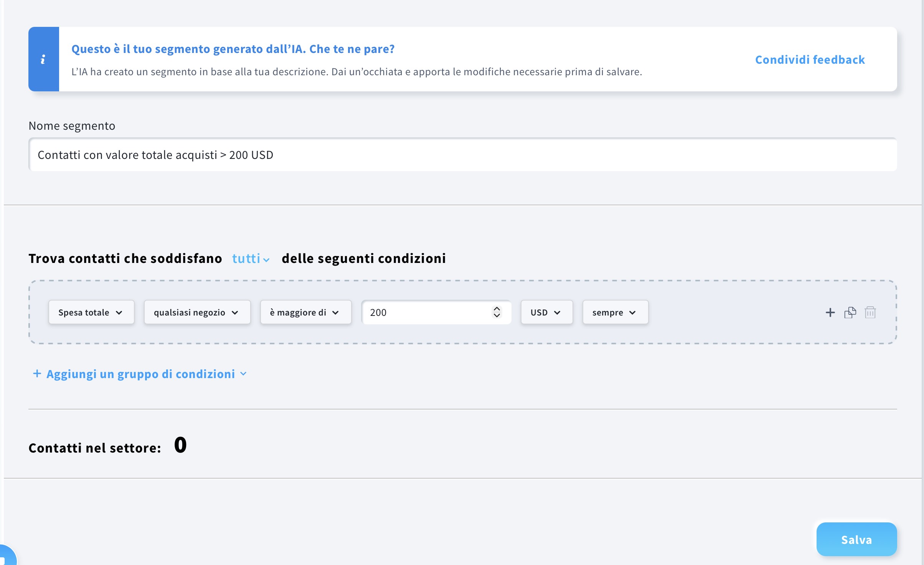
Task: Open the qualsiasi negozio dropdown
Action: point(197,312)
